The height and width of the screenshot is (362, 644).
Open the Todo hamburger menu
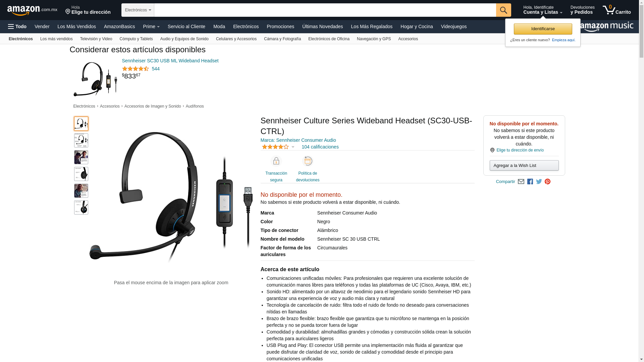[17, 26]
